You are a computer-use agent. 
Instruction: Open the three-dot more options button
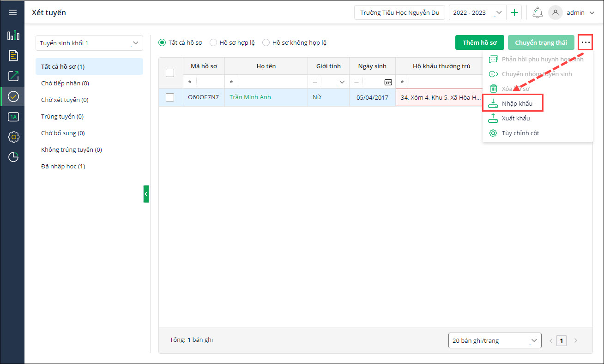[x=586, y=42]
